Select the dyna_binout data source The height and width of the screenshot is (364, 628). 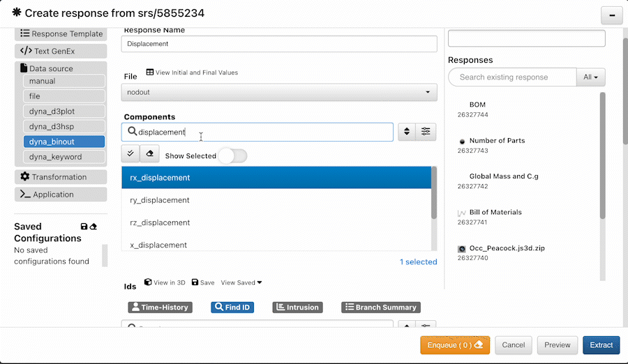pyautogui.click(x=64, y=142)
